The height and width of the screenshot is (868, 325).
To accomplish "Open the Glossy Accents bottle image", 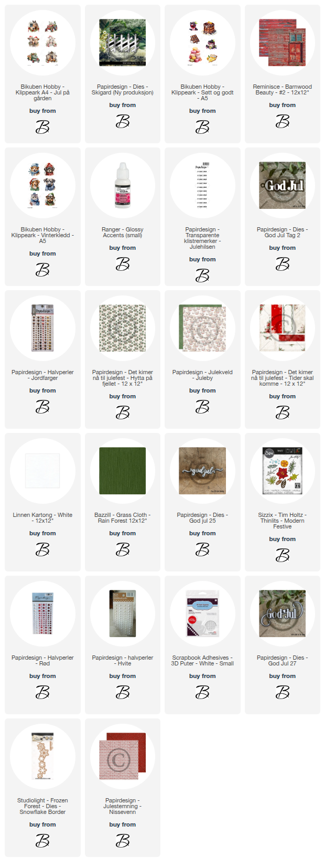I will coord(123,186).
